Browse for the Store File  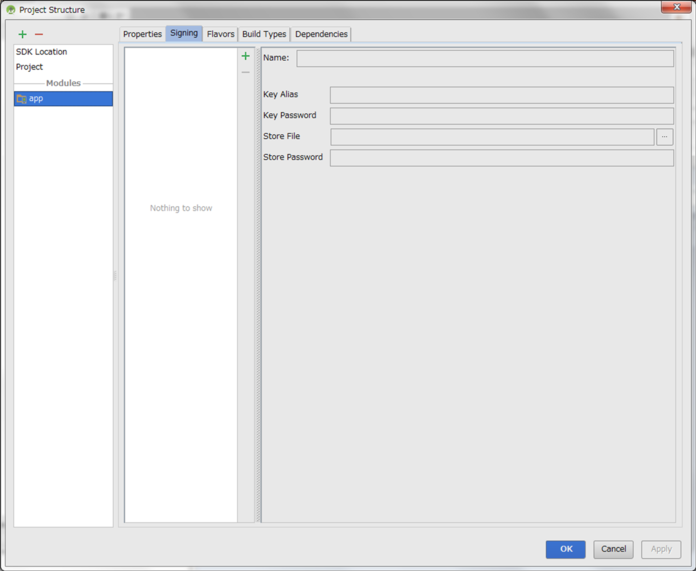click(665, 137)
